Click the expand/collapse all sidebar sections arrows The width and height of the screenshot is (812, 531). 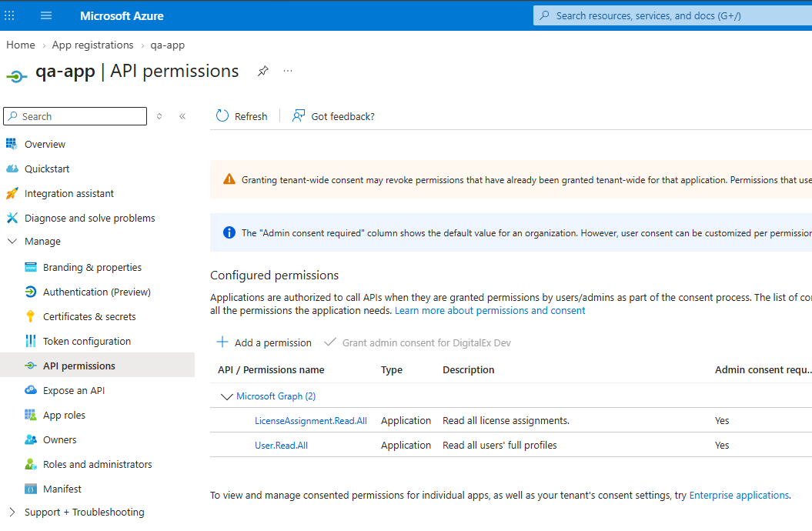tap(159, 116)
